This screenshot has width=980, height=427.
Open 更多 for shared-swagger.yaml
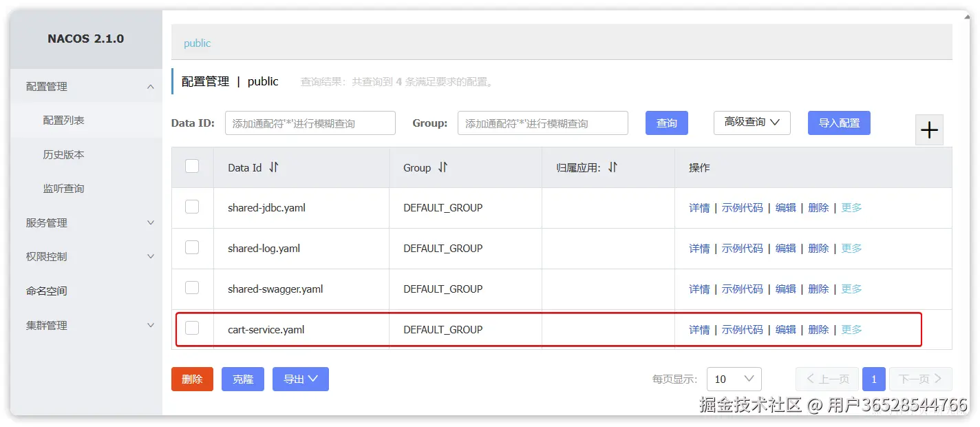pos(851,289)
